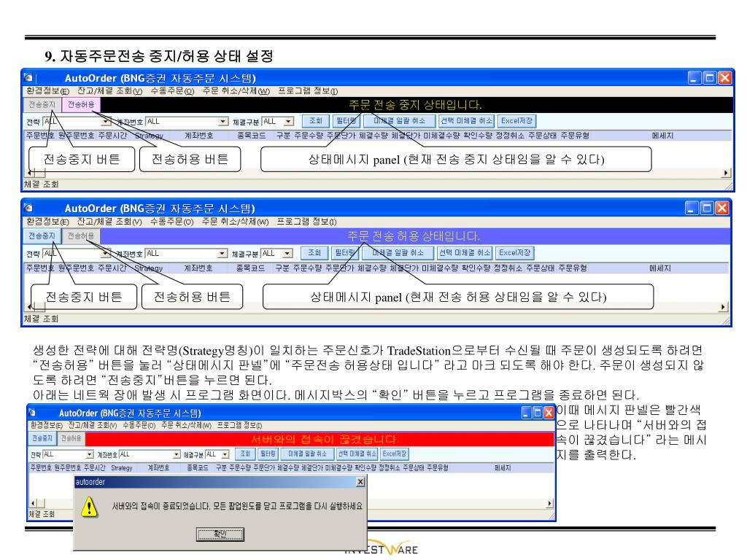
Task: Toggle 전송허용 in the top AutoOrder window
Action: coord(81,105)
